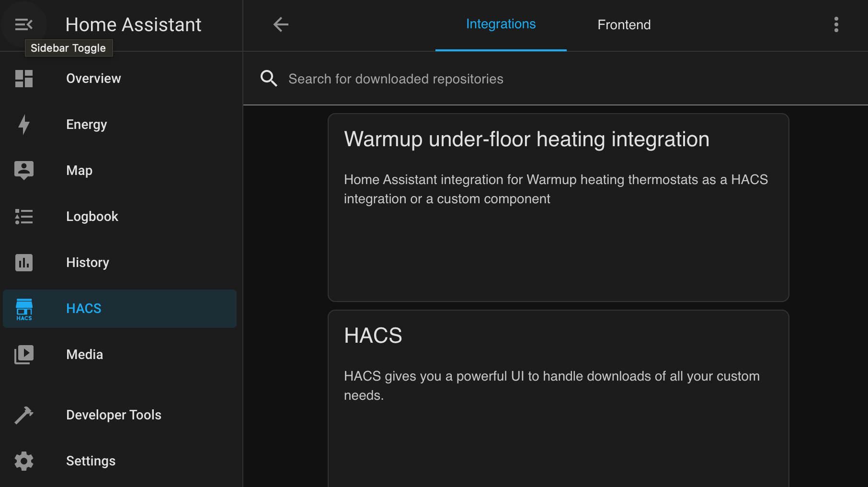
Task: Switch to the Integrations tab
Action: (501, 25)
